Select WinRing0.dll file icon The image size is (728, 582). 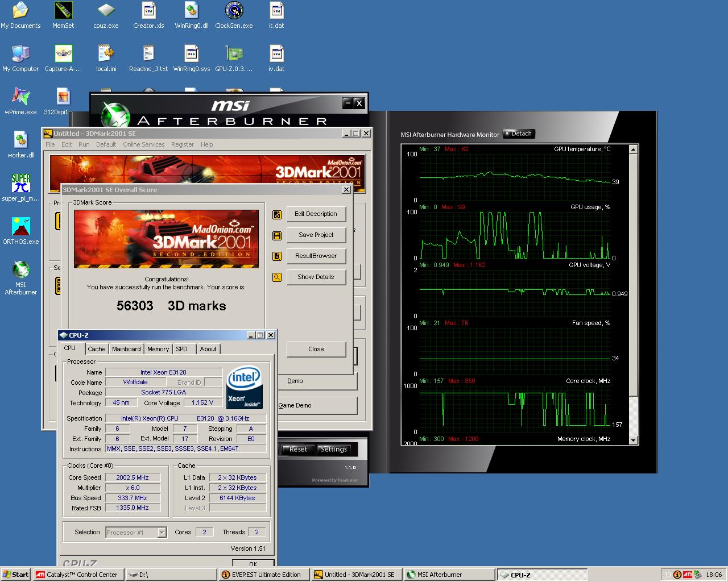click(x=191, y=15)
